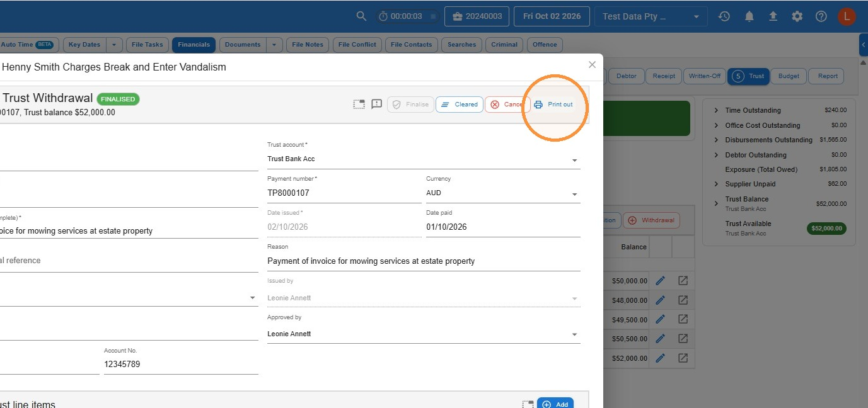This screenshot has height=408, width=868.
Task: Close the Trust Withdrawal dialog with X
Action: tap(592, 65)
